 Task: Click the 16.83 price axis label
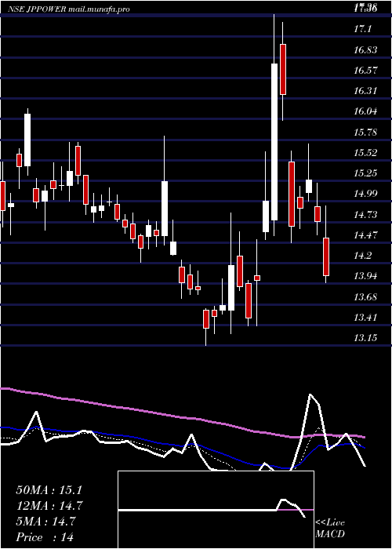pyautogui.click(x=365, y=49)
